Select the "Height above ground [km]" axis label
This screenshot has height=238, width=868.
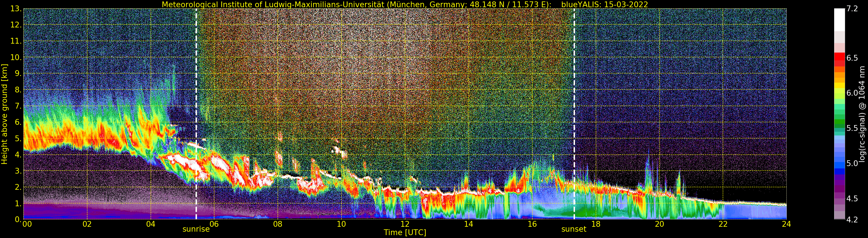coord(4,114)
